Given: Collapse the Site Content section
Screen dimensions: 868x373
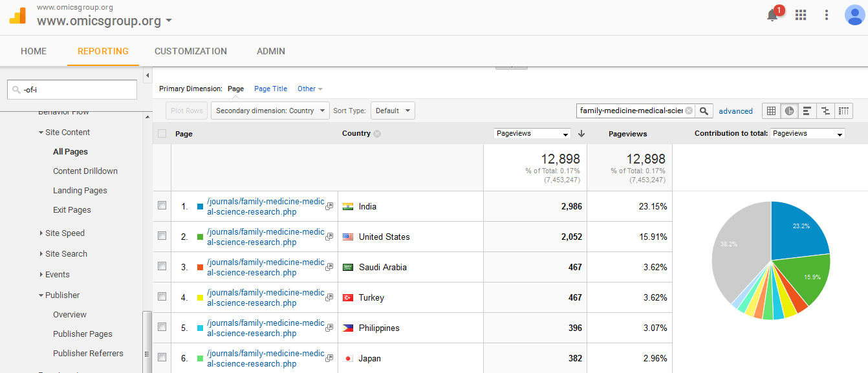Looking at the screenshot, I should pyautogui.click(x=63, y=133).
